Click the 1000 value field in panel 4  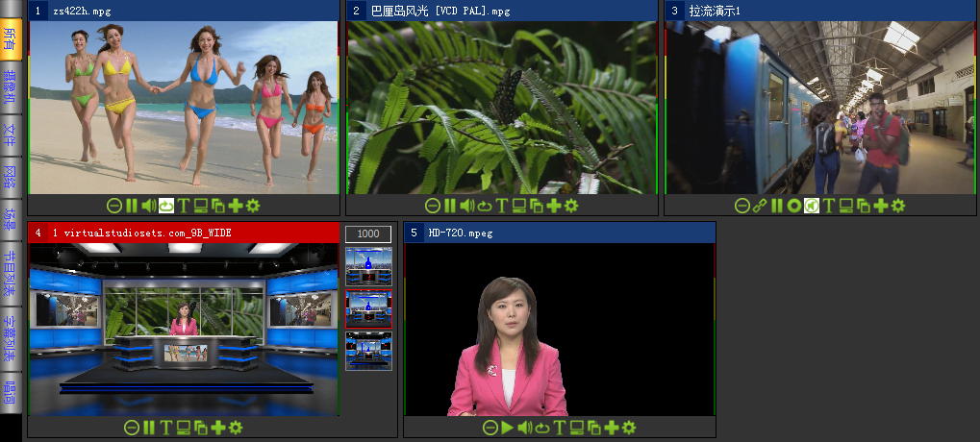[368, 233]
